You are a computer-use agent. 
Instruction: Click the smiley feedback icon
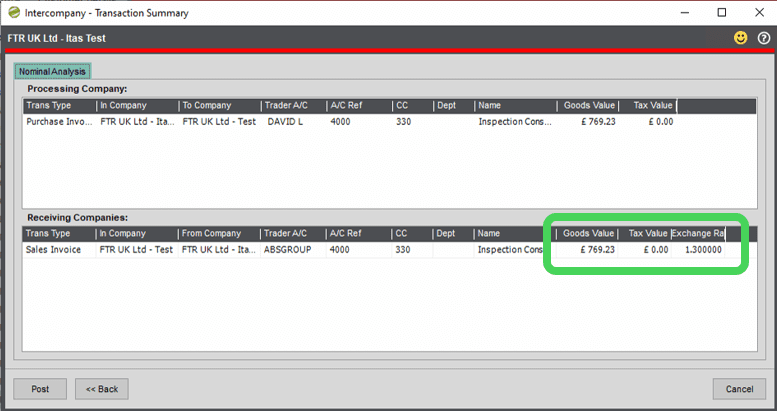(740, 38)
